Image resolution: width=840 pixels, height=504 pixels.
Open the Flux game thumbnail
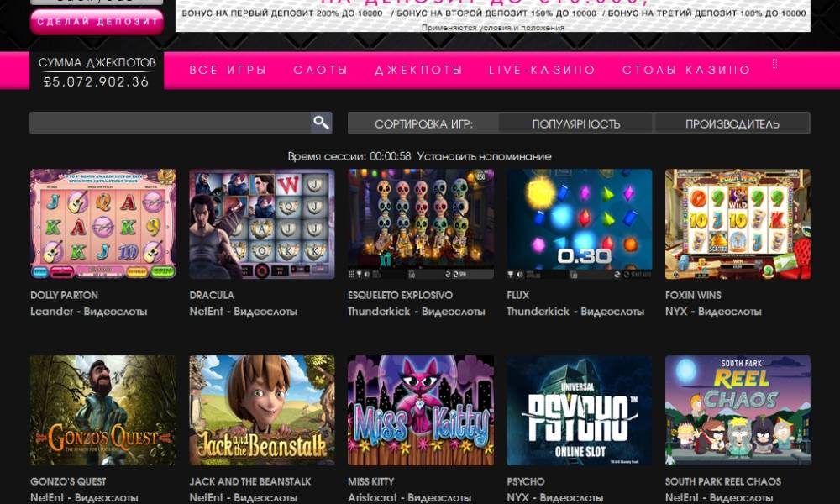click(580, 224)
